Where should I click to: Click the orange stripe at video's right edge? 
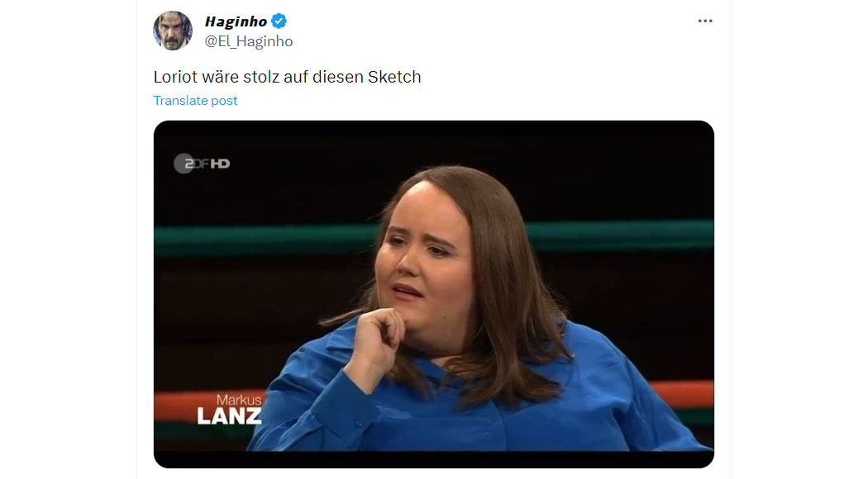coord(682,394)
